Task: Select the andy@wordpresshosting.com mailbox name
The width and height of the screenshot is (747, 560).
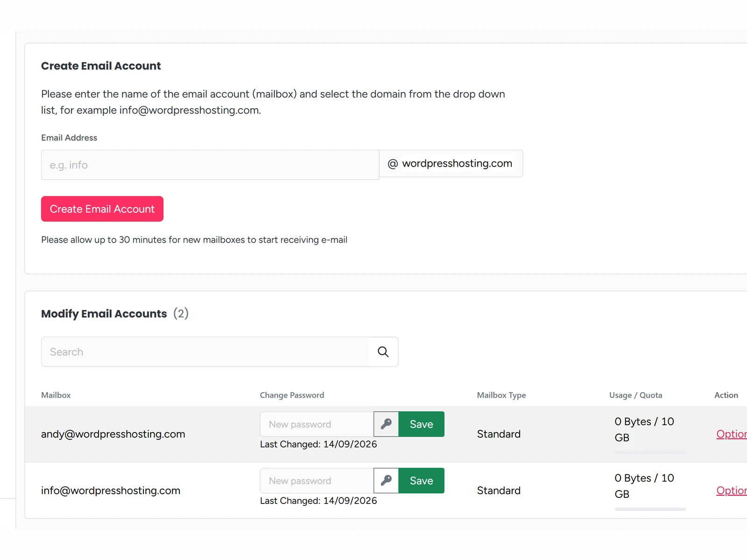Action: pyautogui.click(x=113, y=434)
